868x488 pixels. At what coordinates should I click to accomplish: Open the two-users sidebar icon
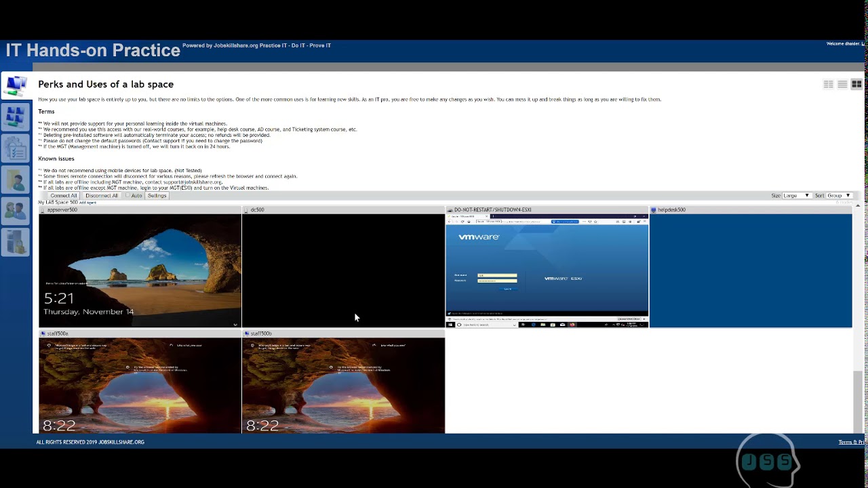15,211
